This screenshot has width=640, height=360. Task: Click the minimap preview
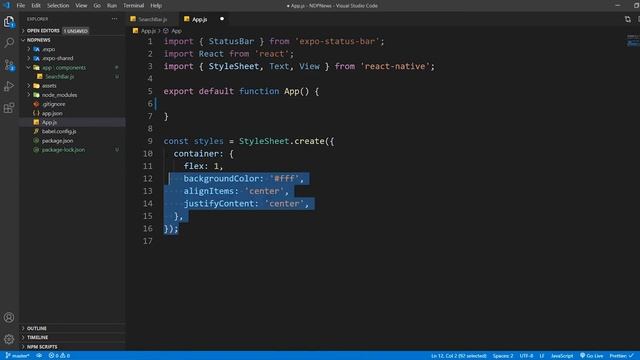click(x=633, y=41)
